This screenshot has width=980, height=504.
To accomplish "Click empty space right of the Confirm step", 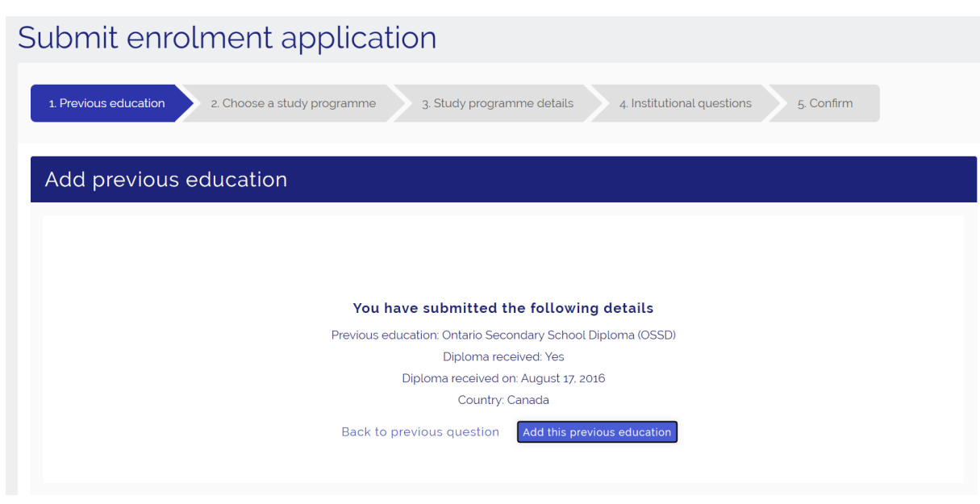I will (x=928, y=103).
